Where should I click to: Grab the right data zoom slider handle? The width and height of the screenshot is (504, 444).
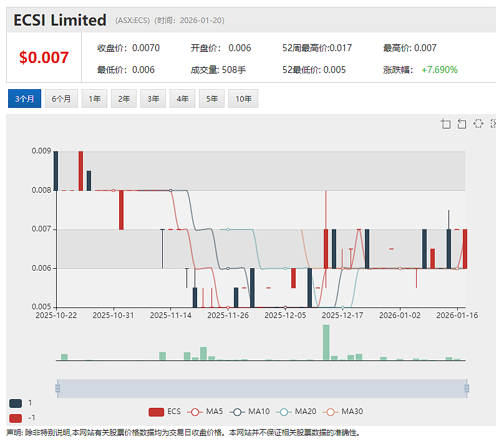[x=467, y=388]
